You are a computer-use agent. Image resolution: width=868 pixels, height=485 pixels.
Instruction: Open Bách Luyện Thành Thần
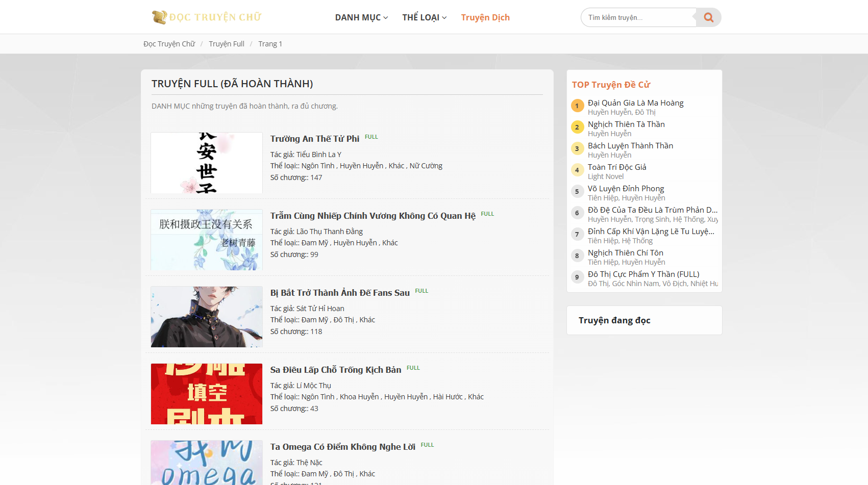click(x=631, y=146)
